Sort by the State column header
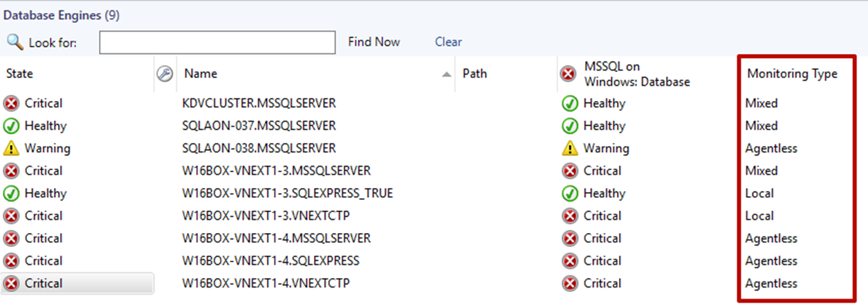 click(19, 73)
